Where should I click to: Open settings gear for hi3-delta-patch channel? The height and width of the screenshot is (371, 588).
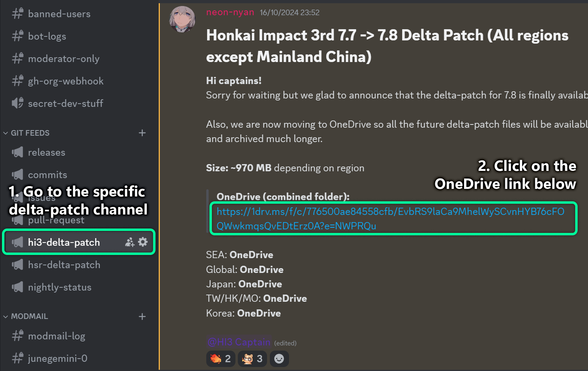[143, 242]
